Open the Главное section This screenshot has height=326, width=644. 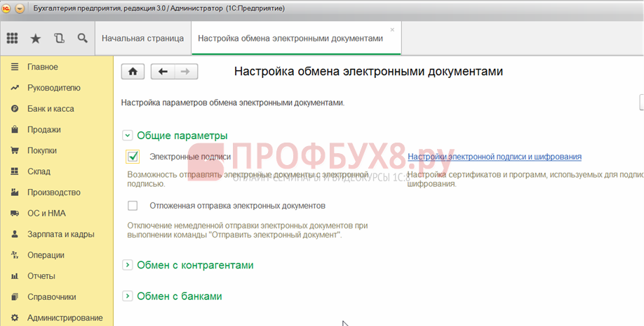coord(43,67)
